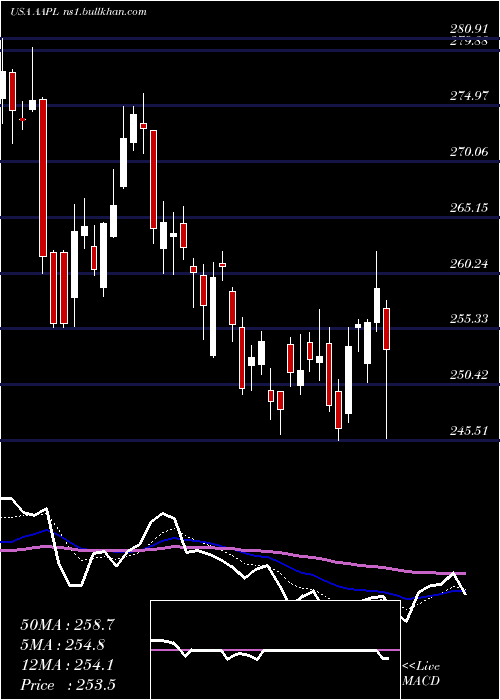Screen dimensions: 500x700
Task: Click the 255.33 price level label
Action: [468, 319]
